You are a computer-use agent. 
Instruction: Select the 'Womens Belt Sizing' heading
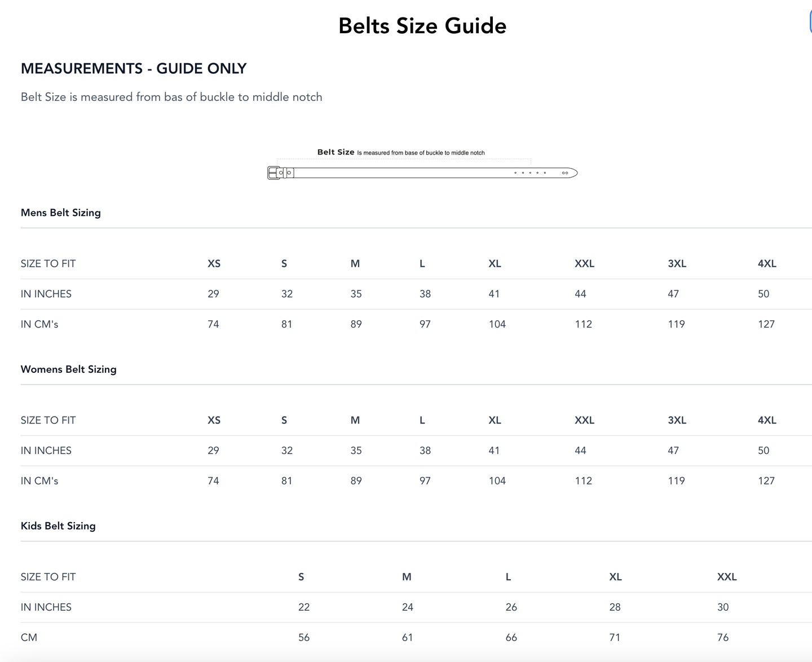click(69, 369)
